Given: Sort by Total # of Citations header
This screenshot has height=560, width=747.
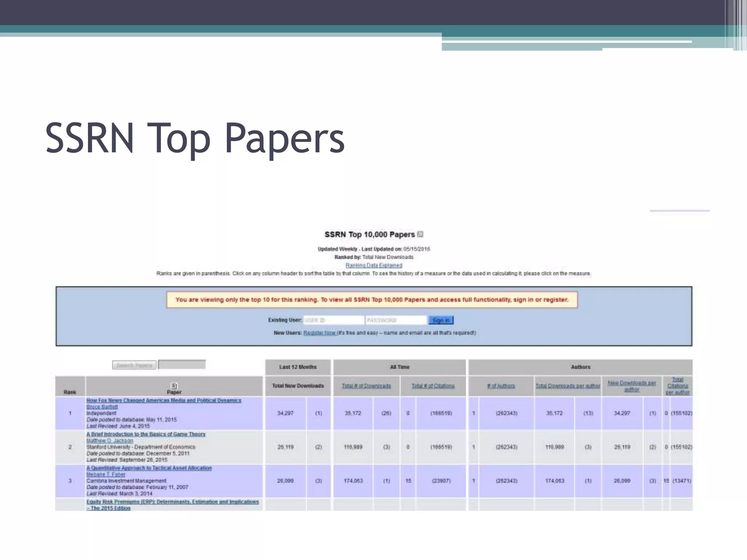Looking at the screenshot, I should click(x=433, y=386).
